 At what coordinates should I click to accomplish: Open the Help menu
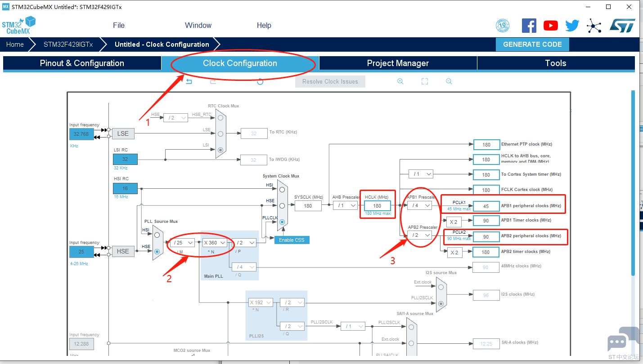click(x=264, y=25)
